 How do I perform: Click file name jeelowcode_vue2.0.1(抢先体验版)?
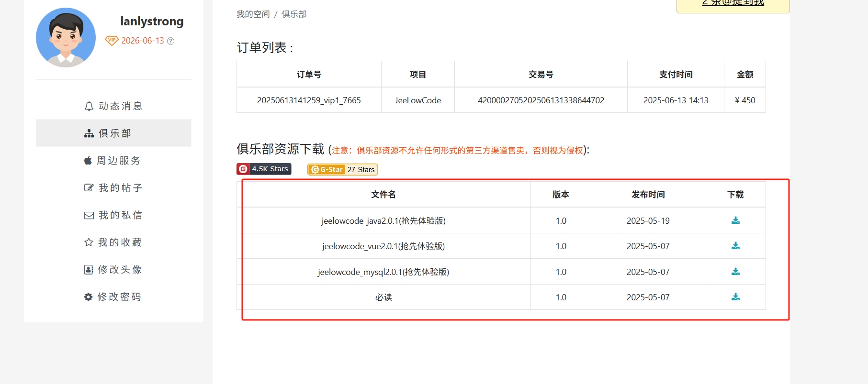tap(383, 246)
